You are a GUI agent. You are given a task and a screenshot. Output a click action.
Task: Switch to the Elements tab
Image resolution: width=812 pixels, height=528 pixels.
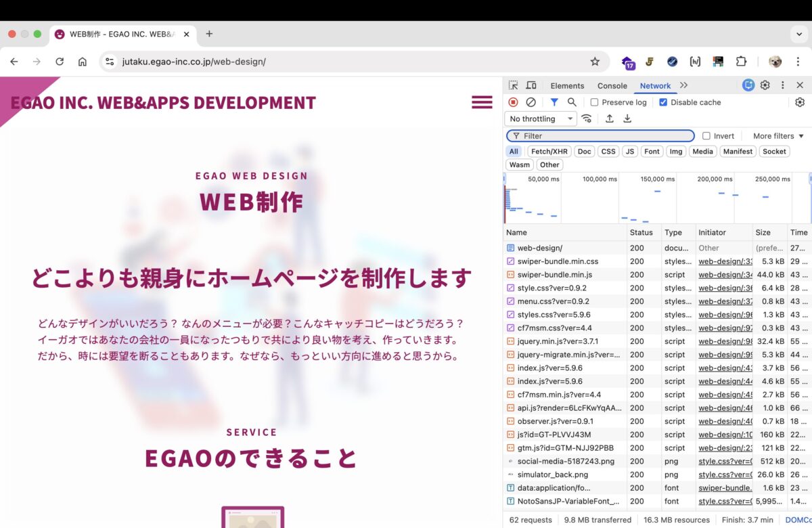tap(567, 86)
